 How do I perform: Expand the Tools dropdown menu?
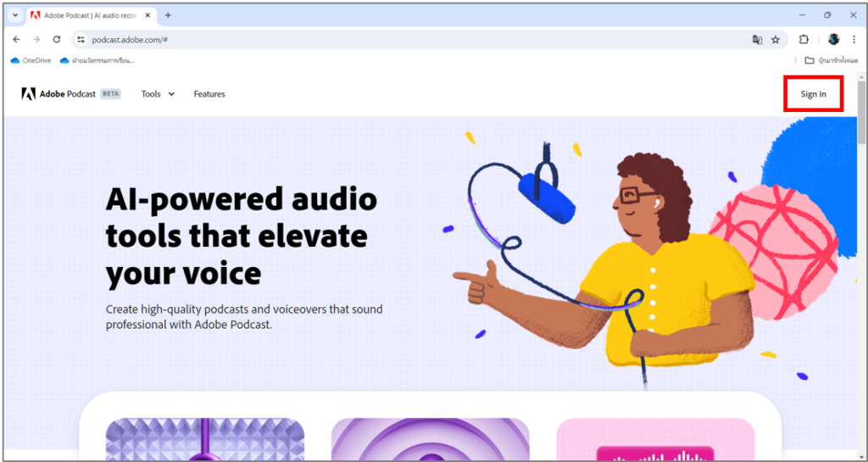click(x=158, y=94)
